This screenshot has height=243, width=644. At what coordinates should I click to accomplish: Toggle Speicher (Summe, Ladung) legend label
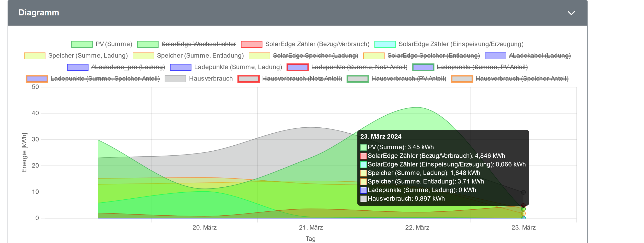88,56
